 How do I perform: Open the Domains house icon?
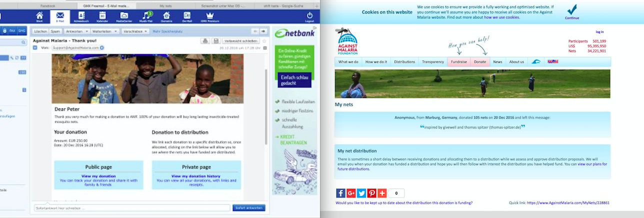(x=166, y=16)
